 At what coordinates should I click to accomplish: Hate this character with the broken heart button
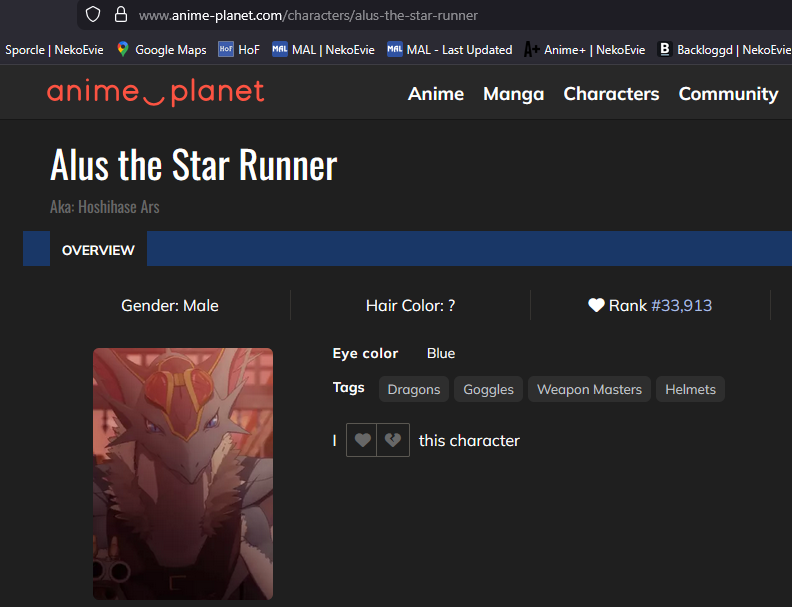click(393, 440)
